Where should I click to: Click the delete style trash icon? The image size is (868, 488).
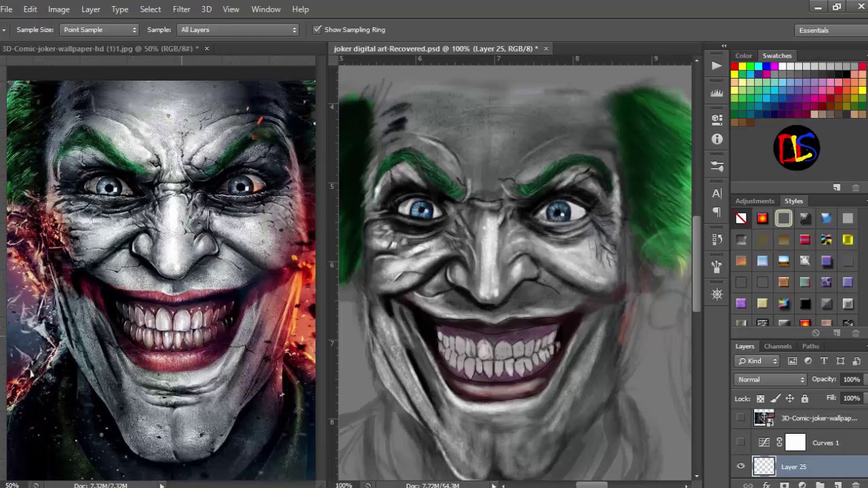(856, 333)
